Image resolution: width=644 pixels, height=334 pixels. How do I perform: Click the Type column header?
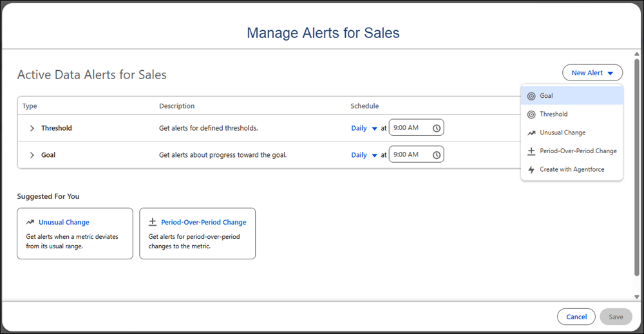coord(30,106)
